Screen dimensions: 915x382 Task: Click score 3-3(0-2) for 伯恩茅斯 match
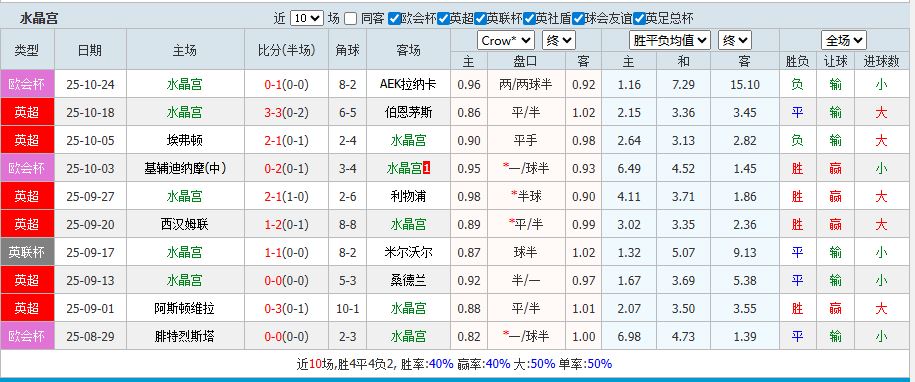(x=287, y=113)
